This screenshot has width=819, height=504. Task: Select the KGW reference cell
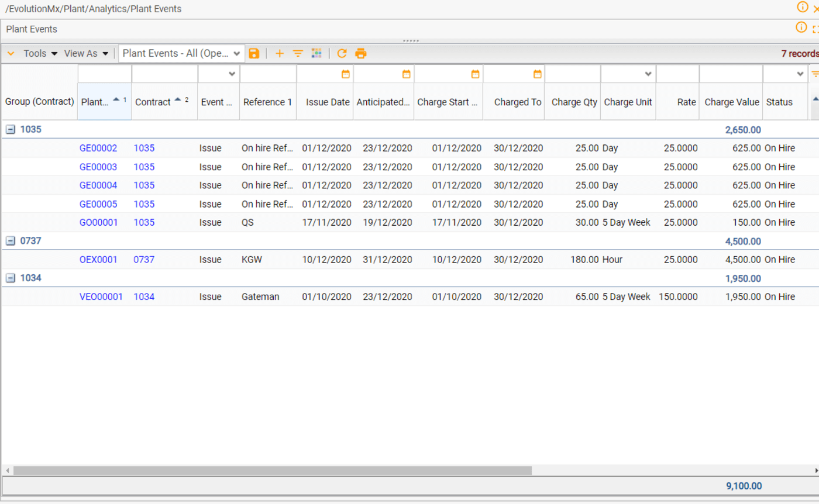click(x=268, y=260)
